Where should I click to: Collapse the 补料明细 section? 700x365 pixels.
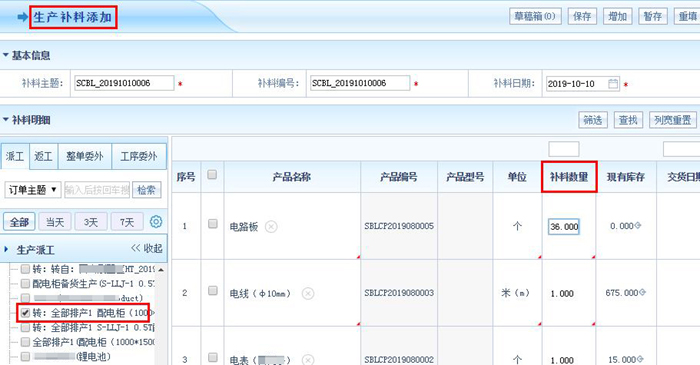tap(6, 120)
